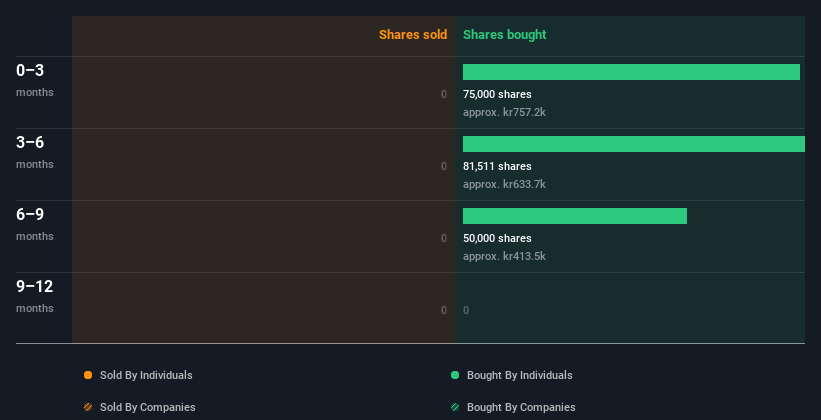
Task: Select the 3–6 months green bar
Action: [634, 144]
